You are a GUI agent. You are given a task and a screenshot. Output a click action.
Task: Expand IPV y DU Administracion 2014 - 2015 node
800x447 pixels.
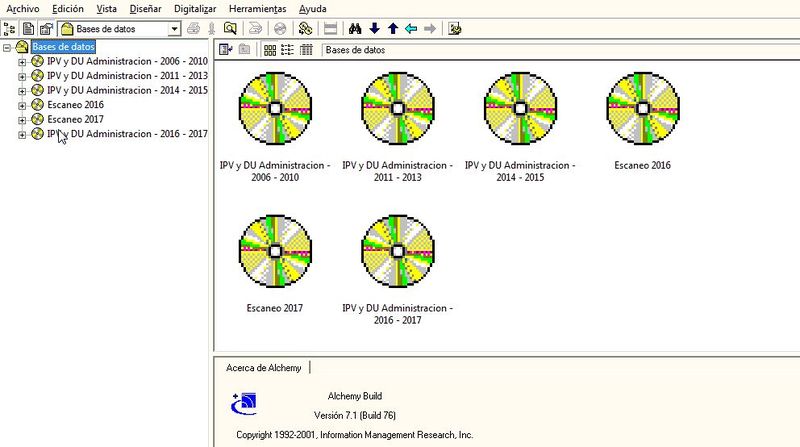point(21,91)
